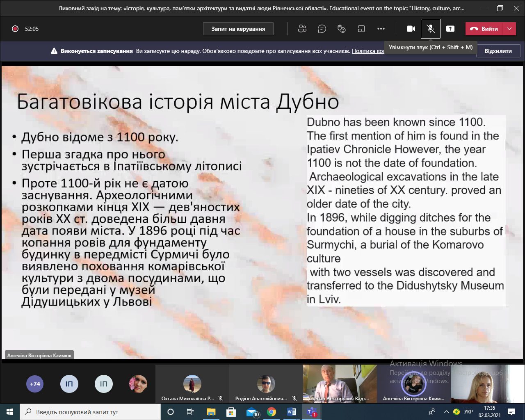Dismiss the recording banner with Відхилити
This screenshot has height=420, width=525.
coord(498,51)
